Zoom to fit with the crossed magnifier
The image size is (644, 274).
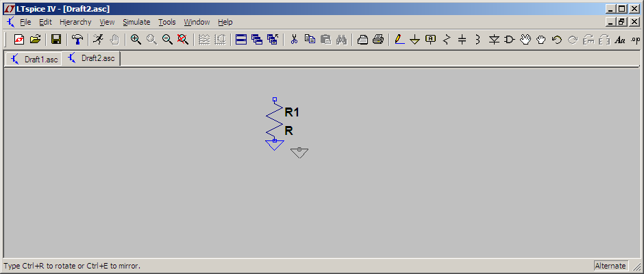tap(183, 40)
